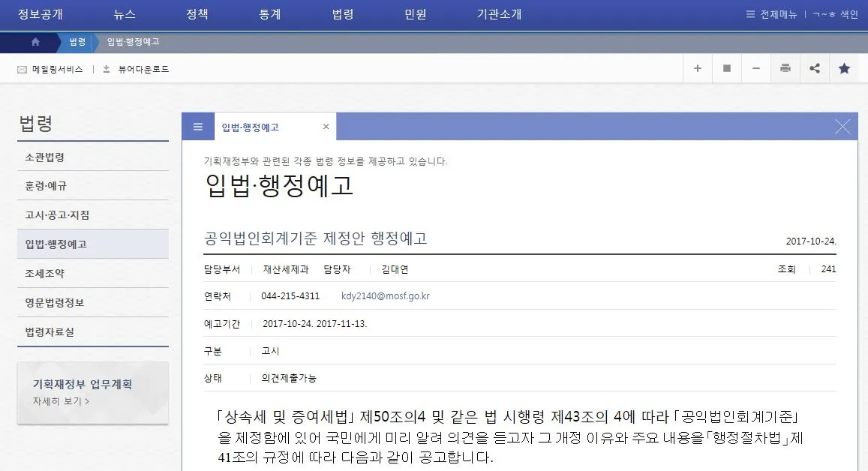Viewport: 868px width, 471px height.
Task: Open the hamburger icon on the 입법·행정예고 panel
Action: point(197,126)
